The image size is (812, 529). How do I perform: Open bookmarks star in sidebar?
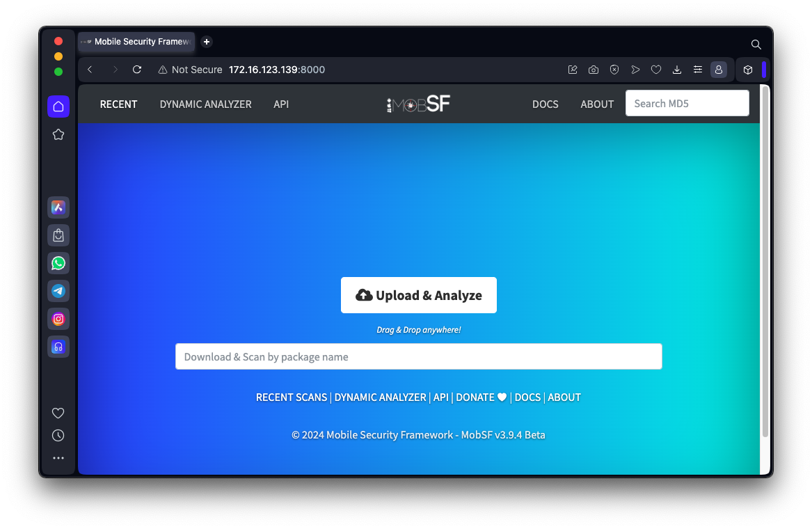pyautogui.click(x=58, y=135)
